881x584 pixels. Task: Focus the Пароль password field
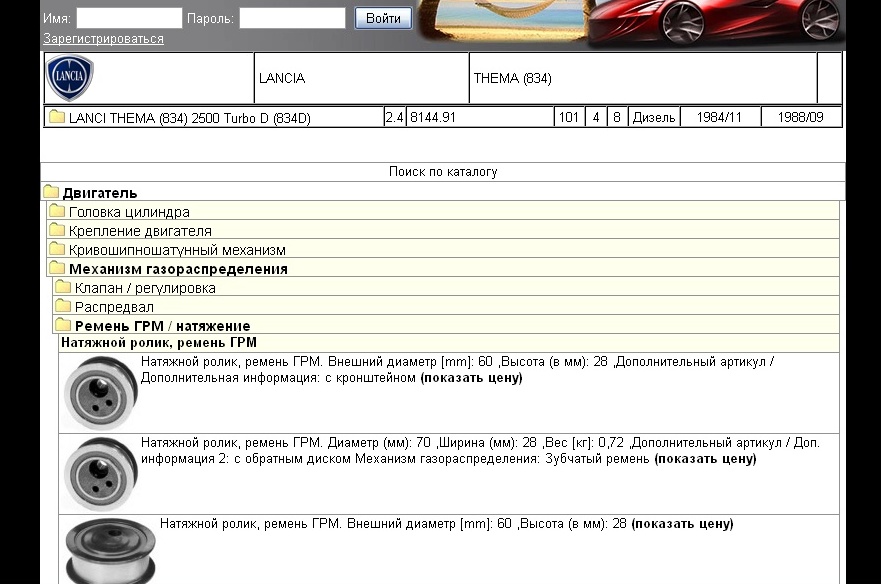click(x=292, y=18)
